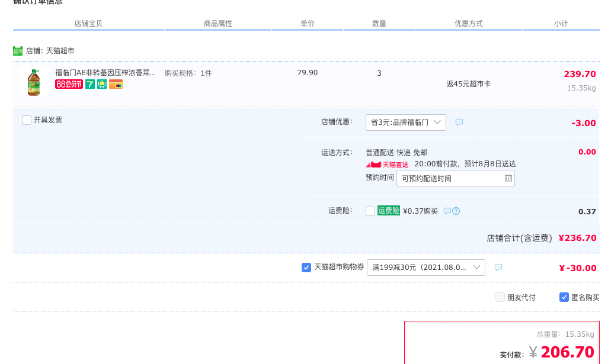
Task: Click the 可预约配送时间 input field
Action: (x=456, y=178)
